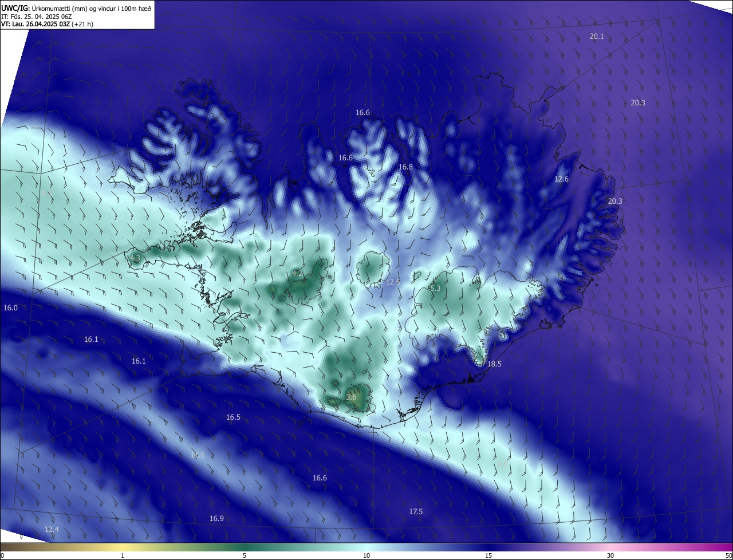This screenshot has height=560, width=733.
Task: Click the 16.5 value label
Action: tap(233, 417)
